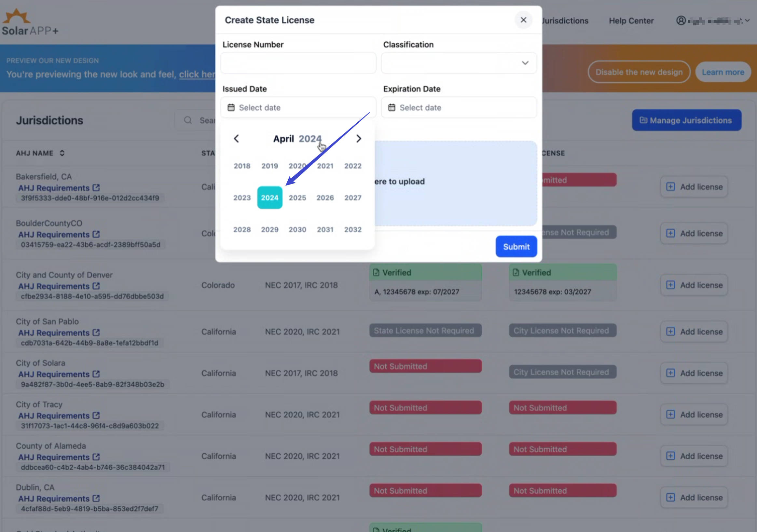Image resolution: width=757 pixels, height=532 pixels.
Task: Select year 2025 in the picker
Action: (x=297, y=198)
